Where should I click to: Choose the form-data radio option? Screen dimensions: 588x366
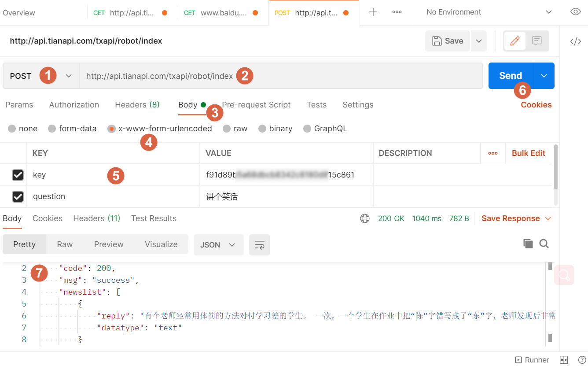[52, 129]
